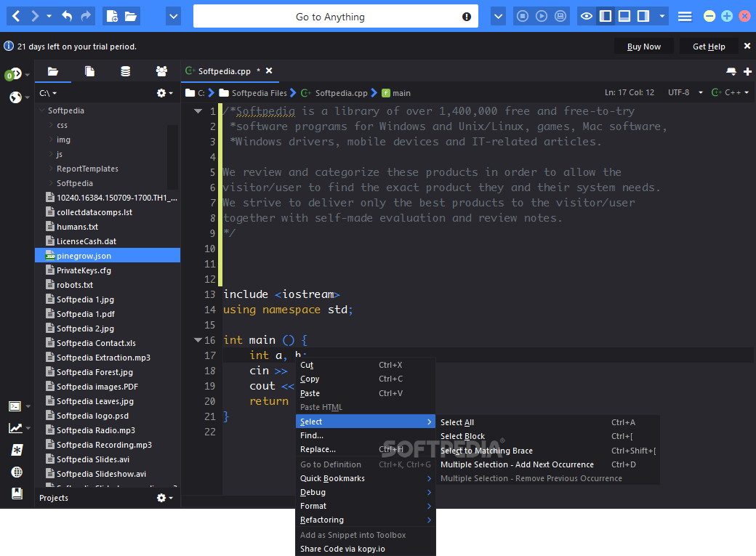Choose Replace... from the context menu
The width and height of the screenshot is (756, 556).
(365, 449)
